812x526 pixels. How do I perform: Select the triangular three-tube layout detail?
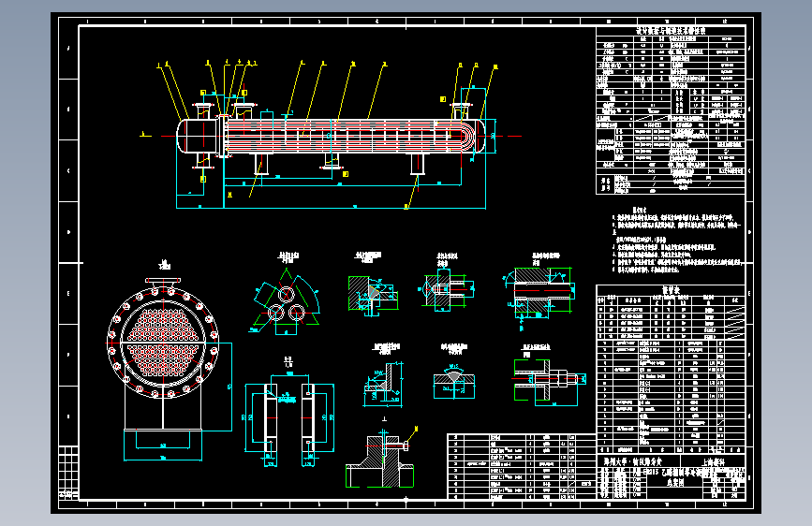(x=287, y=303)
